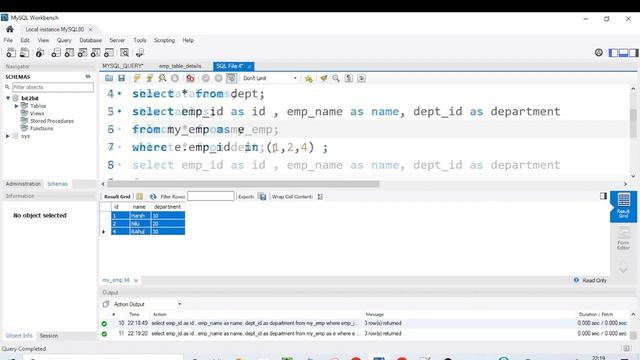640x360 pixels.
Task: Open the Query menu
Action: tap(64, 40)
